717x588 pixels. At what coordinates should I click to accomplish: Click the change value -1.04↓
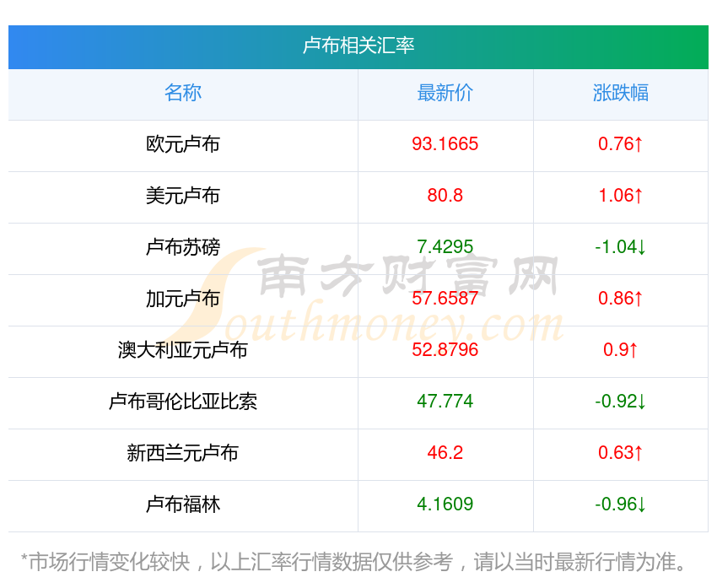click(x=621, y=247)
